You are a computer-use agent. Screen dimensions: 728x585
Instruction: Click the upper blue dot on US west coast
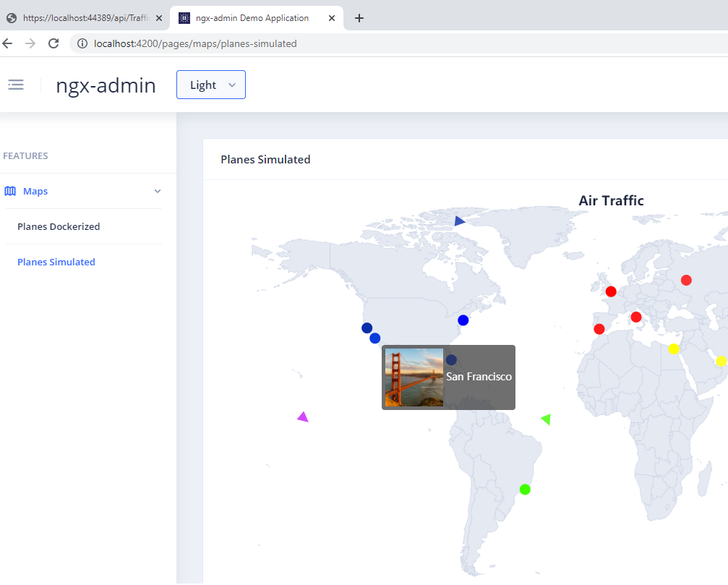pyautogui.click(x=367, y=328)
